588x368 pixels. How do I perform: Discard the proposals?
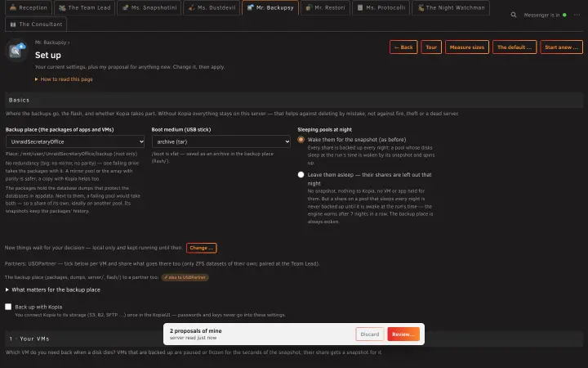[370, 334]
